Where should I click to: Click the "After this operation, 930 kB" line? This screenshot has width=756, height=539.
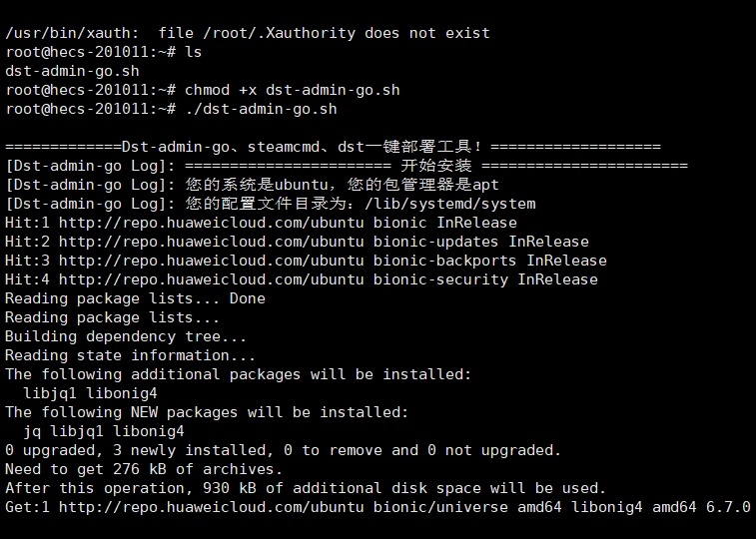tap(305, 488)
